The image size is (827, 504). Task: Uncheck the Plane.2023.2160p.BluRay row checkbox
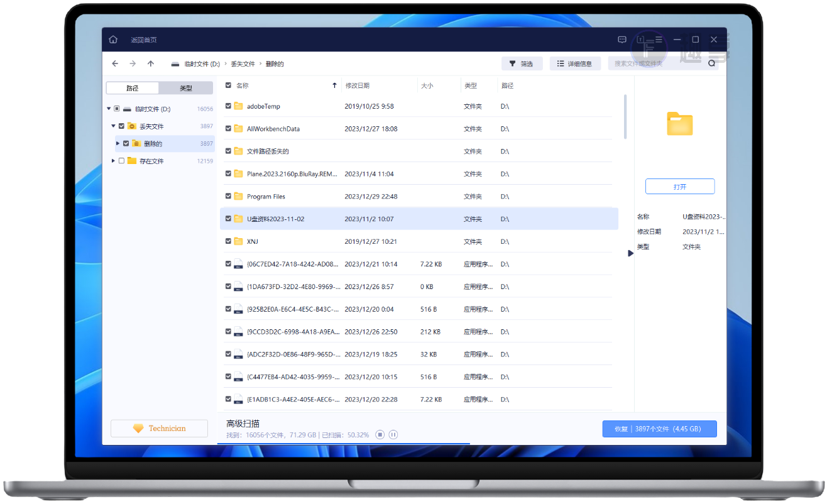[x=228, y=174]
